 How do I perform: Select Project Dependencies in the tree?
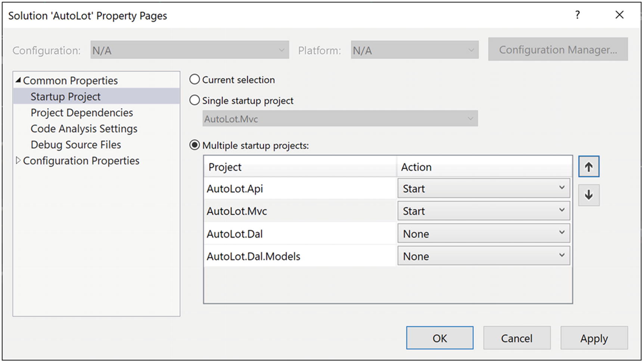[x=82, y=113]
